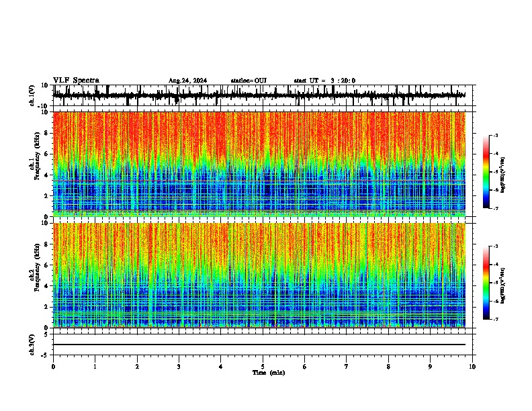532x411 pixels.
Task: Click the "2" tick on the time axis
Action: pyautogui.click(x=137, y=367)
